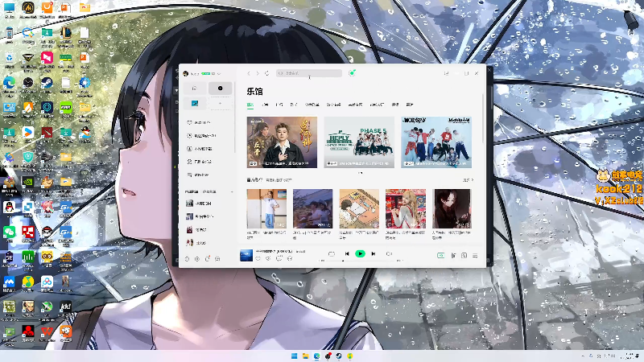Screen dimensions: 644x362
Task: Open the playlist cover with couple riding together
Action: tap(312, 208)
